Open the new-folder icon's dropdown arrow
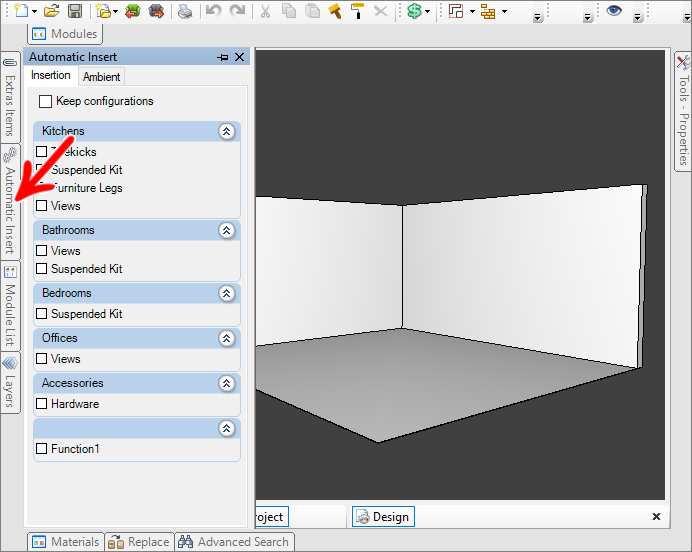This screenshot has height=552, width=692. [116, 11]
